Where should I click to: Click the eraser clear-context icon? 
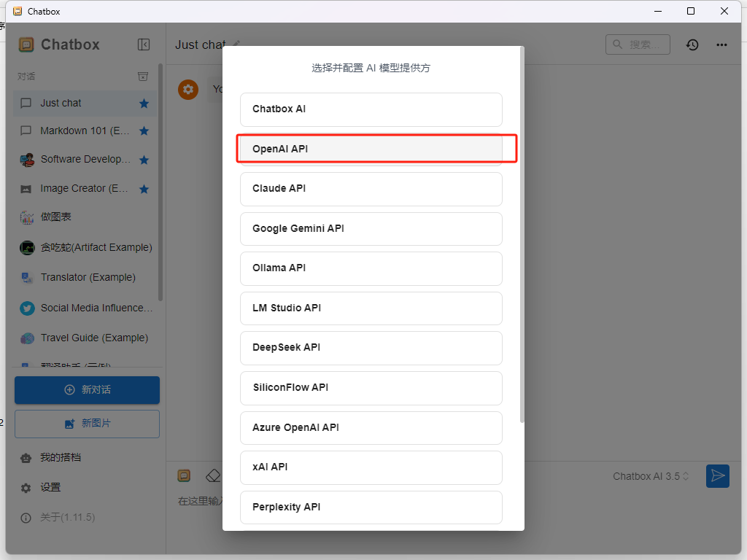point(213,475)
